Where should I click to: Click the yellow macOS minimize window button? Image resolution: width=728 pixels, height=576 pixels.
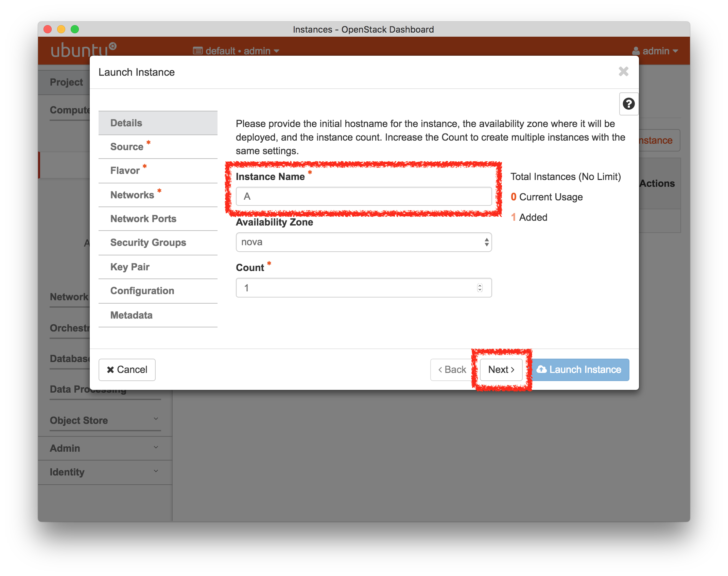point(61,29)
